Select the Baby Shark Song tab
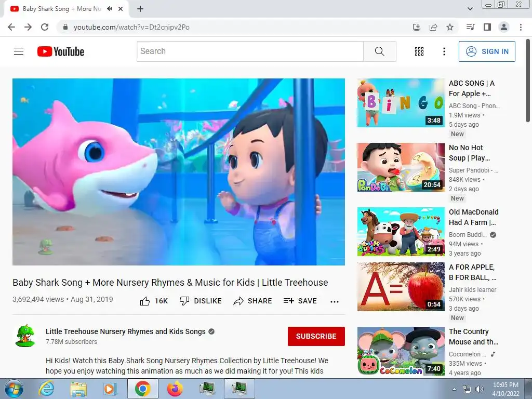 click(x=66, y=9)
